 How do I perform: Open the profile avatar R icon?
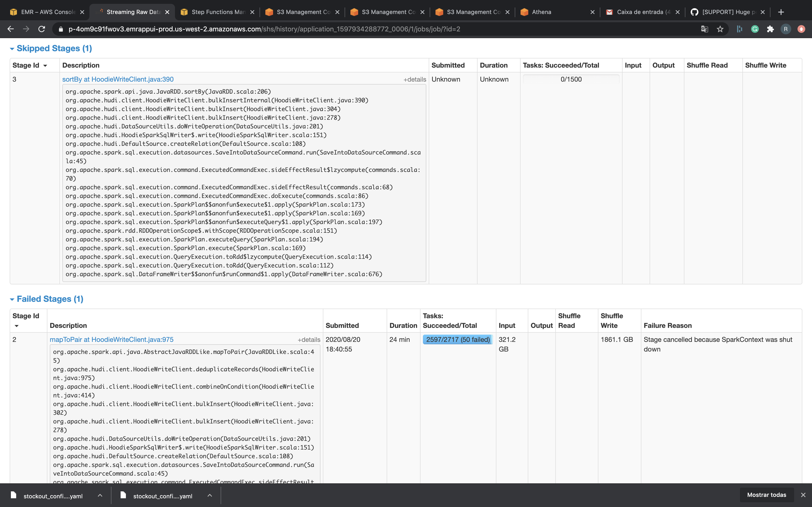pos(786,29)
